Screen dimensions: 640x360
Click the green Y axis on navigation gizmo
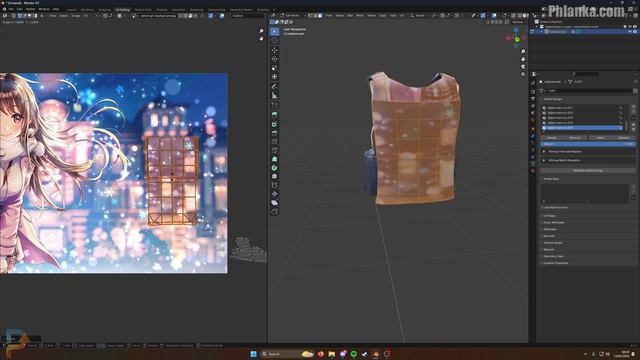(517, 40)
